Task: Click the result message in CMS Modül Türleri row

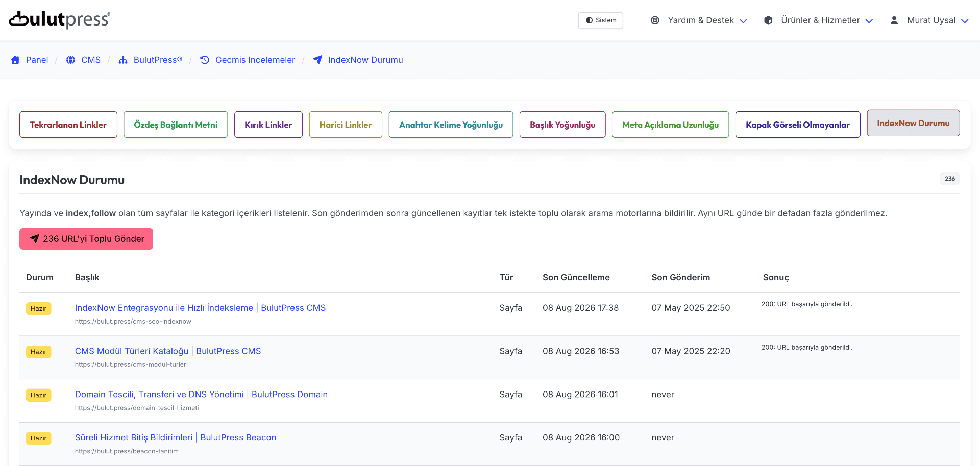Action: (x=807, y=348)
